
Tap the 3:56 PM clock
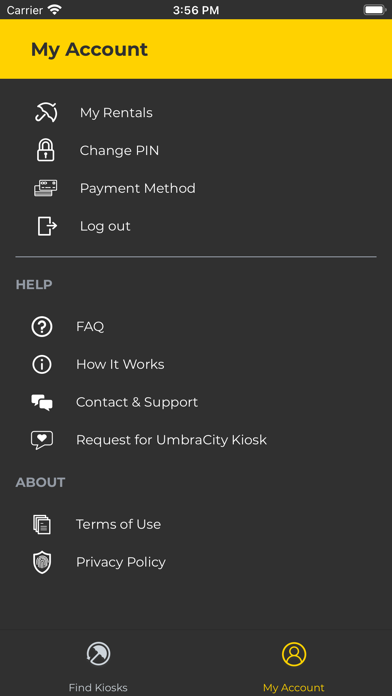tap(196, 10)
